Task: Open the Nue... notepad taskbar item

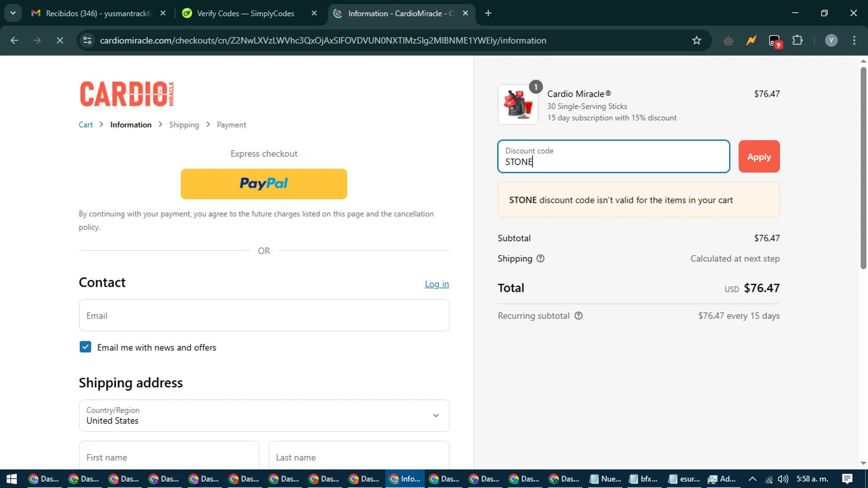Action: 605,479
